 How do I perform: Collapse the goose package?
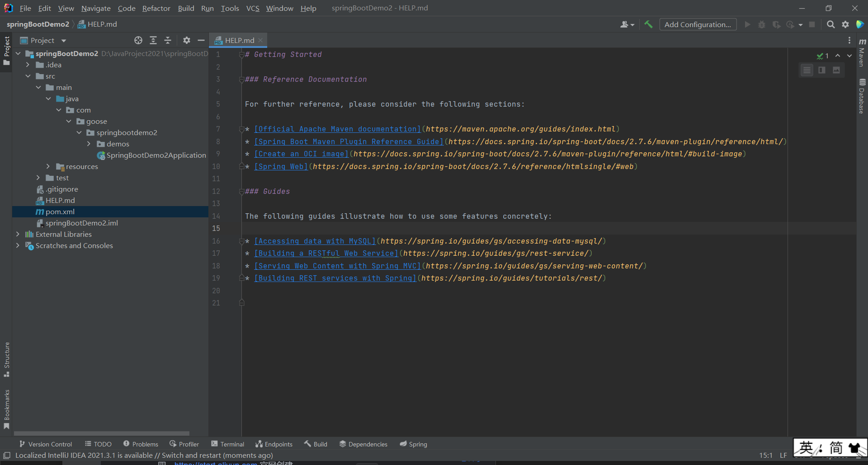tap(69, 121)
